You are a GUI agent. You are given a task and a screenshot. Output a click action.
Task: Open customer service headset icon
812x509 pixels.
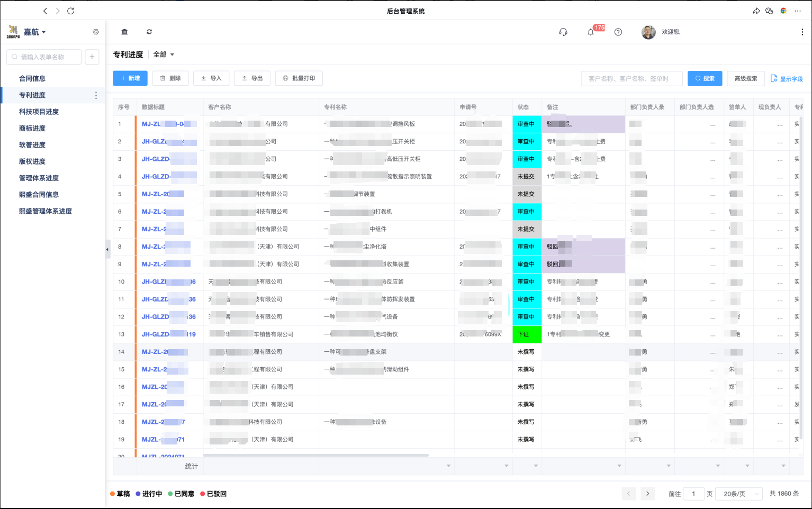[563, 32]
